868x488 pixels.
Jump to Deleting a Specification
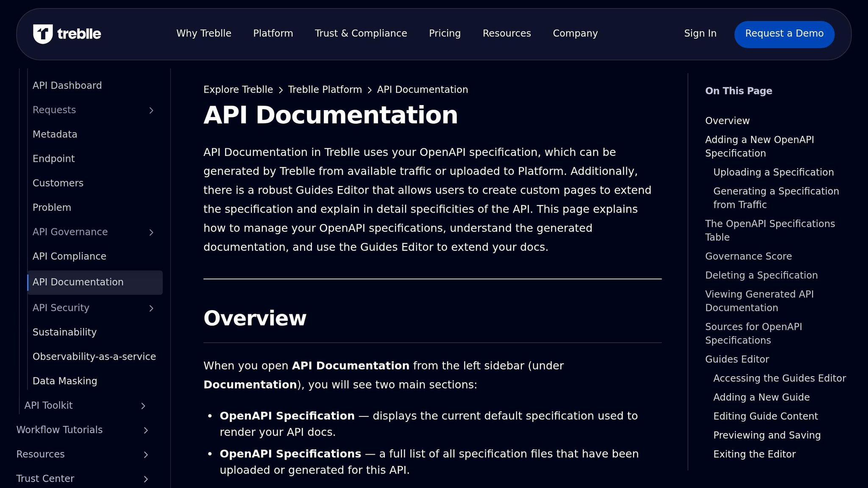(761, 276)
